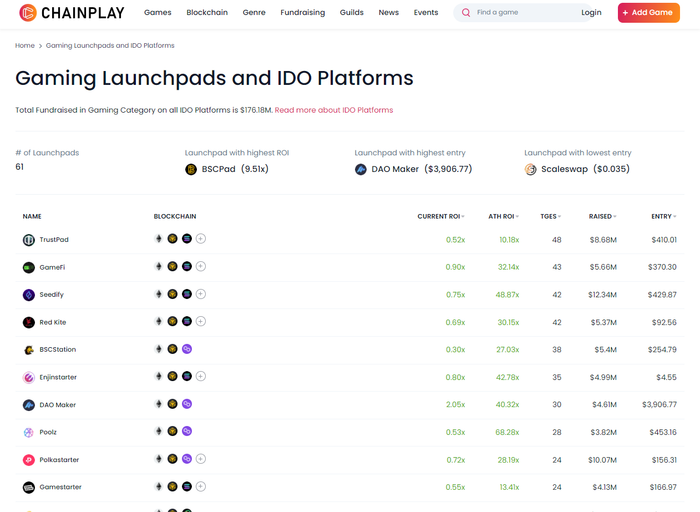
Task: Click the Seedify logo icon
Action: click(29, 295)
